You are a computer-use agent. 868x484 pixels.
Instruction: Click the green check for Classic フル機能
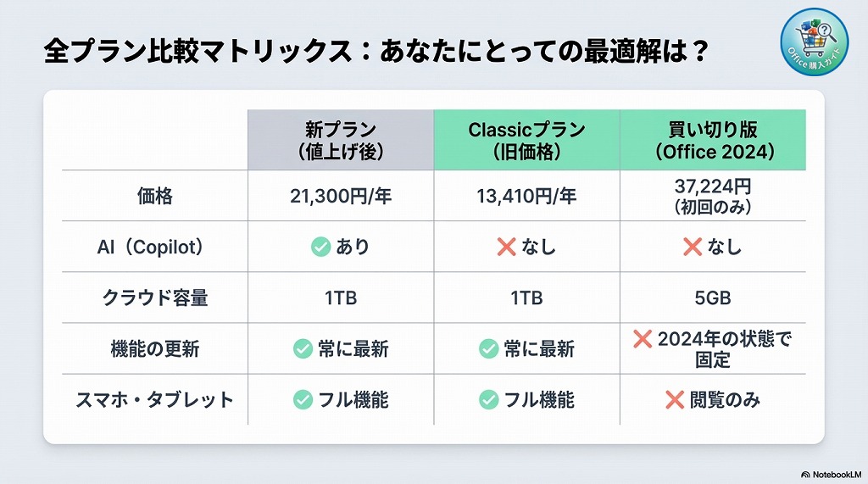(488, 399)
